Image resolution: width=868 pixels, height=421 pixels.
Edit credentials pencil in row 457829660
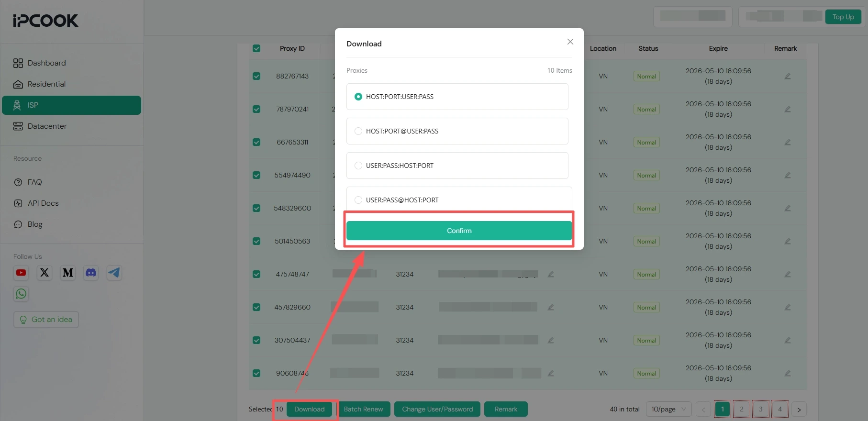(551, 307)
